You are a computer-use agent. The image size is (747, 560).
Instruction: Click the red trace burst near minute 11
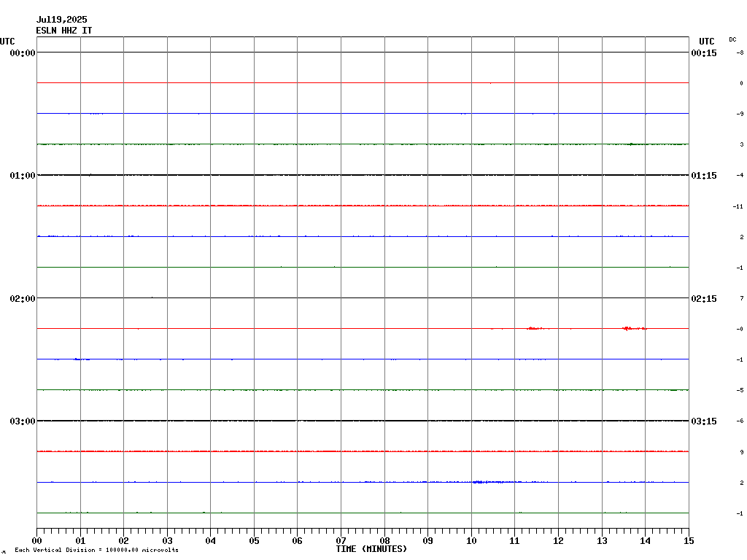pos(535,329)
